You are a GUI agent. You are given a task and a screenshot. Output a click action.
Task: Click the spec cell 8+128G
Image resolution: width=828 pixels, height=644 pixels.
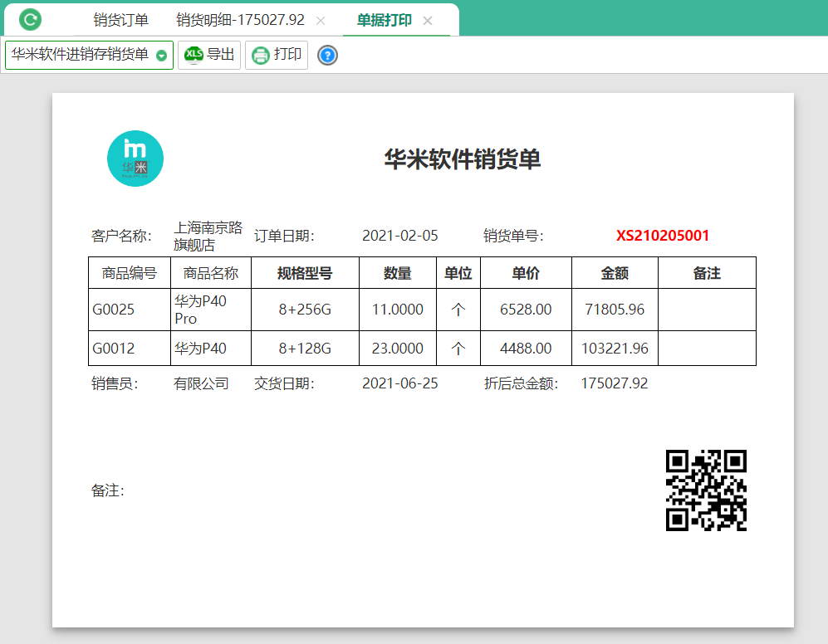pyautogui.click(x=306, y=349)
